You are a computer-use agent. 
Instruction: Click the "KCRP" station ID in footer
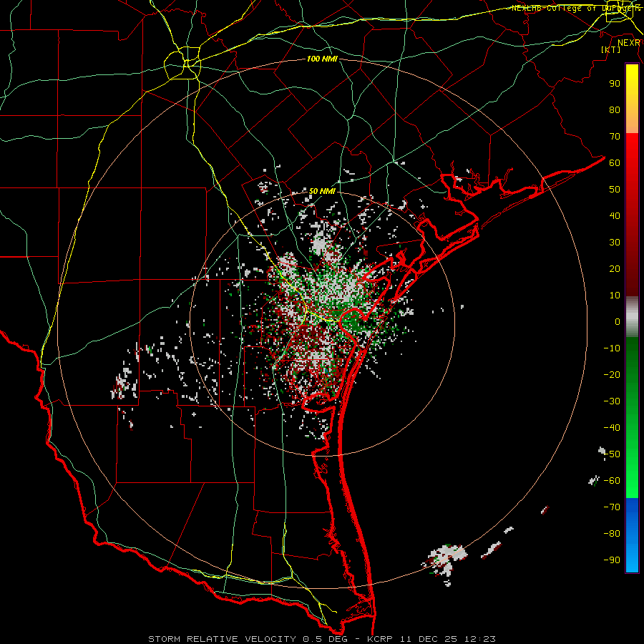(379, 639)
